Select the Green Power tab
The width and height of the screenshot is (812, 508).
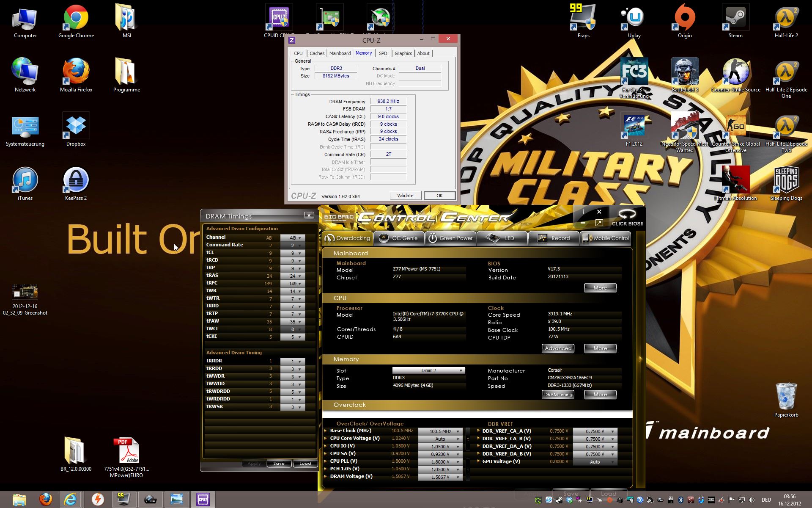point(451,238)
